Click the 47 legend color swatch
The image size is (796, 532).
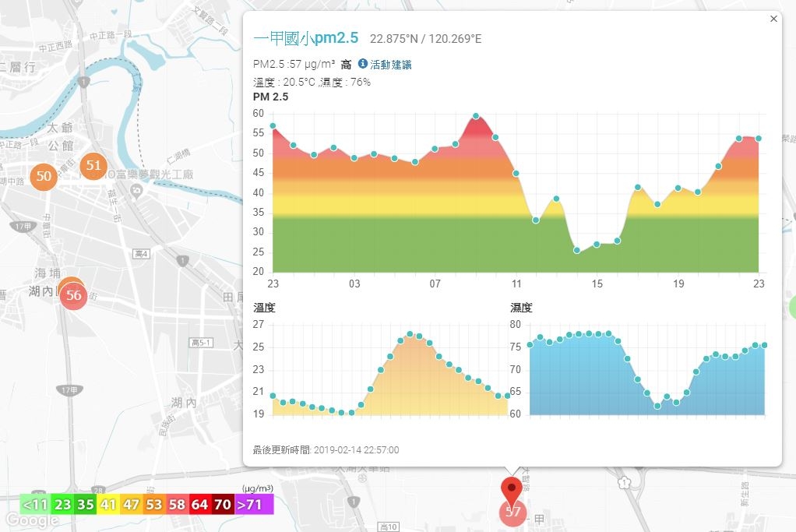click(131, 505)
